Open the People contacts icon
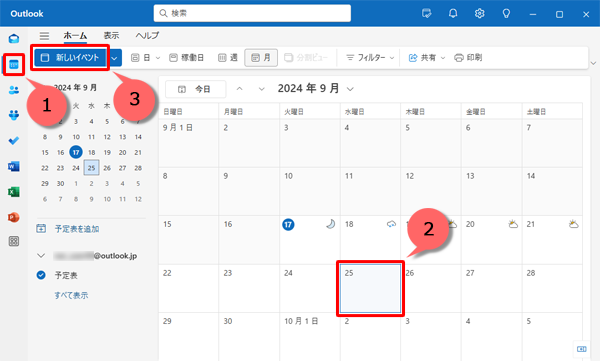The image size is (600, 361). pyautogui.click(x=14, y=90)
